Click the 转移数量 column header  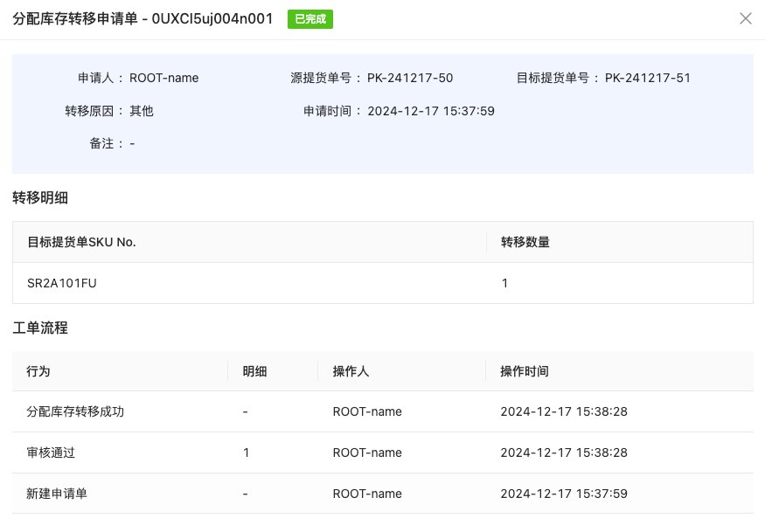point(525,242)
